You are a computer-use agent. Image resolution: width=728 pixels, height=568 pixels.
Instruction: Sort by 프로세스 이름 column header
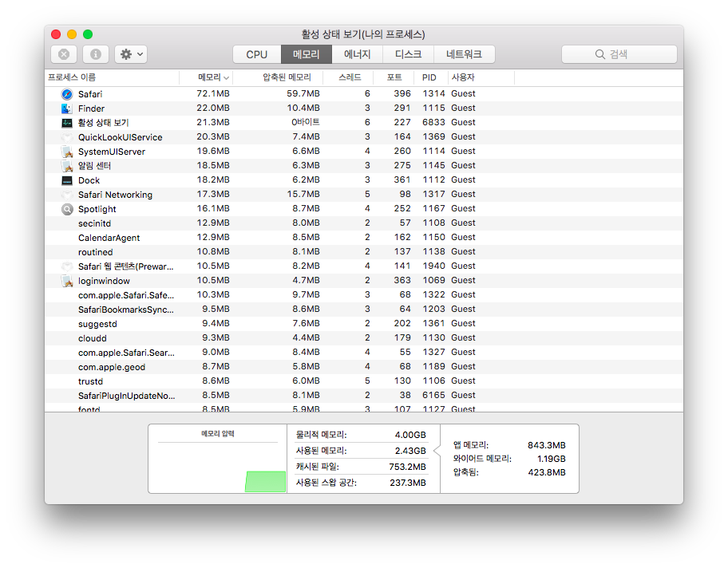[x=112, y=77]
